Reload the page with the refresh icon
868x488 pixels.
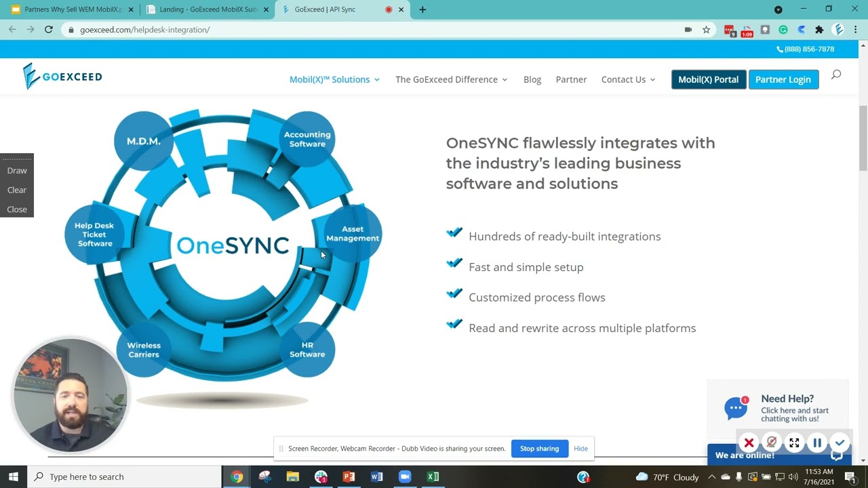coord(49,29)
